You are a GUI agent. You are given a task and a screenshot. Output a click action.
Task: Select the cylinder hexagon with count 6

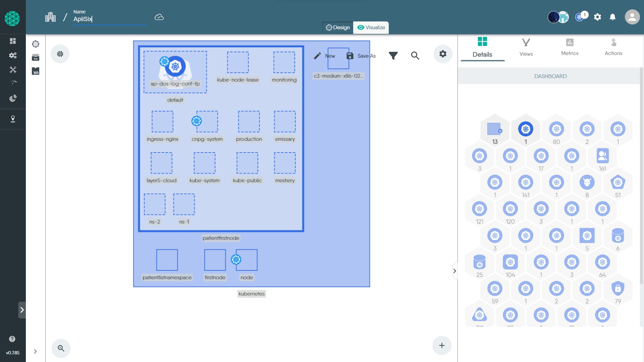[618, 237]
